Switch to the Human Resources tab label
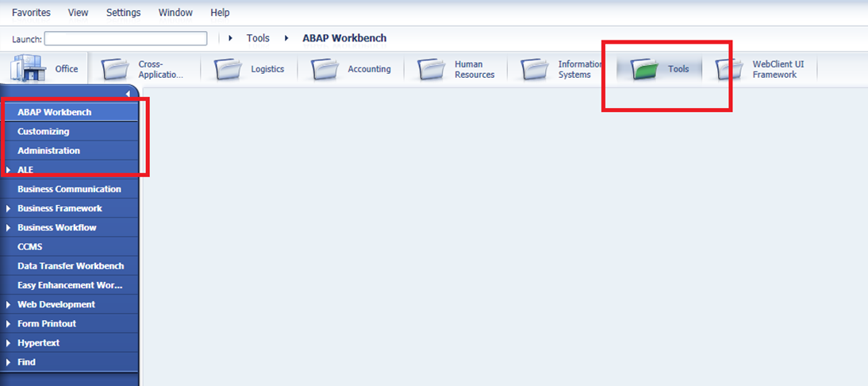The width and height of the screenshot is (868, 386). pyautogui.click(x=474, y=69)
